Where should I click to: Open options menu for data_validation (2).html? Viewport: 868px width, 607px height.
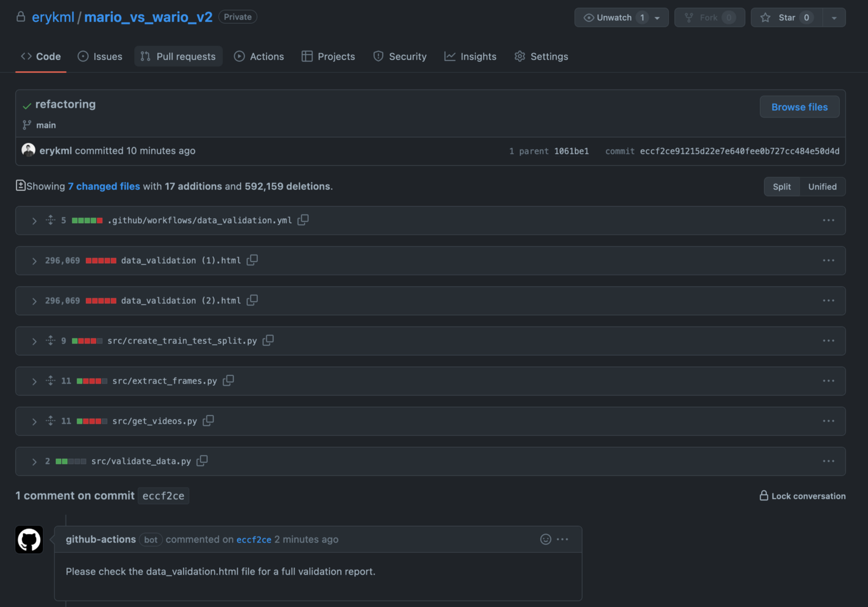click(828, 301)
